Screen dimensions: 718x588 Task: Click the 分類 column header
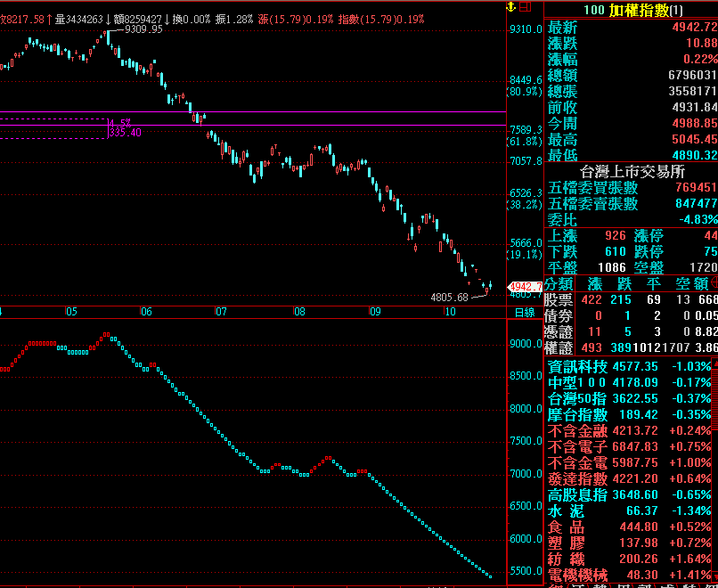[x=559, y=283]
